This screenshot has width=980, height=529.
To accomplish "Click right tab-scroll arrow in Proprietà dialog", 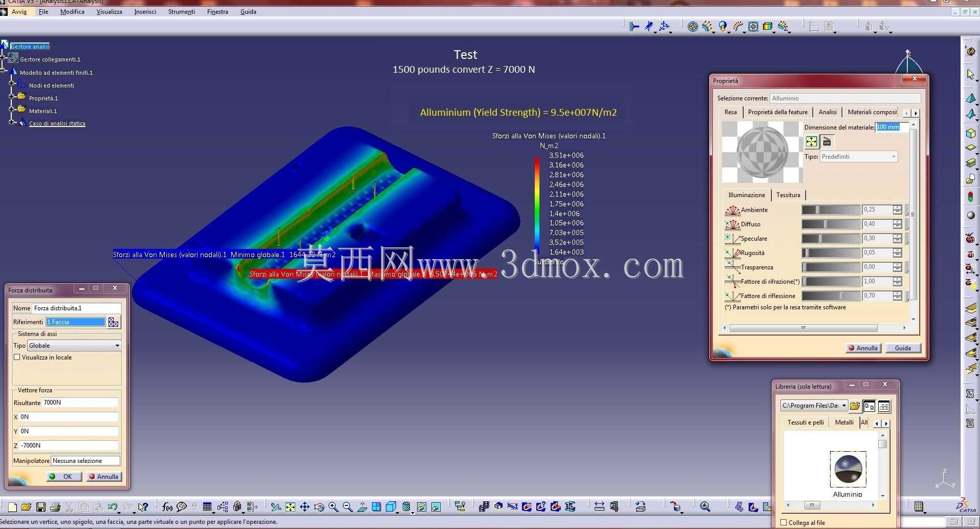I will tap(916, 113).
